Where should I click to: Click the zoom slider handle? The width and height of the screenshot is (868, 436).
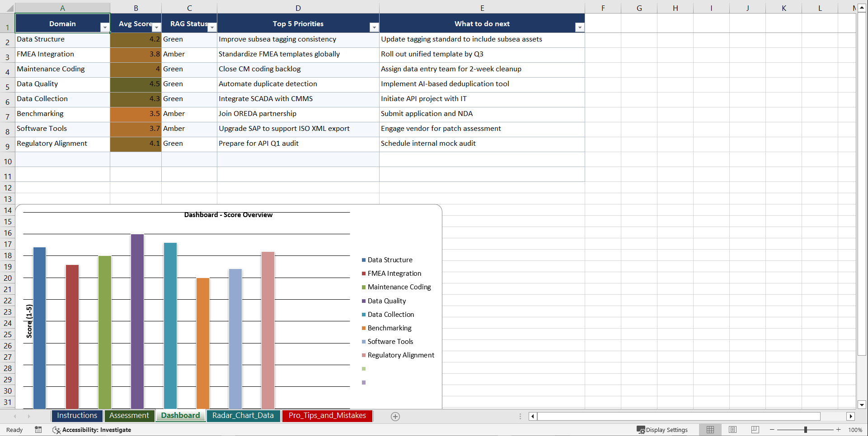coord(806,430)
